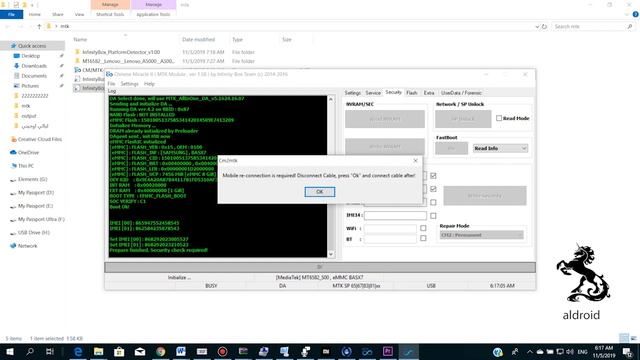The image size is (640, 360).
Task: Open Windows search from the taskbar
Action: tap(30, 351)
